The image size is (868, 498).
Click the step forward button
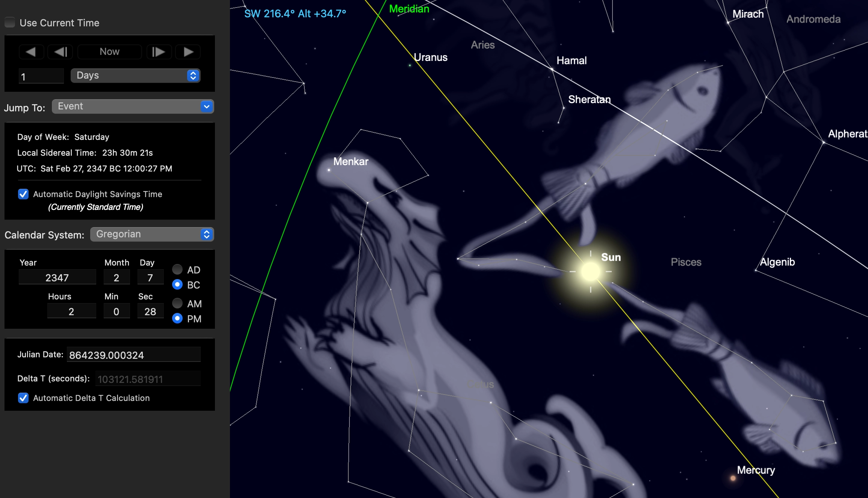[159, 52]
